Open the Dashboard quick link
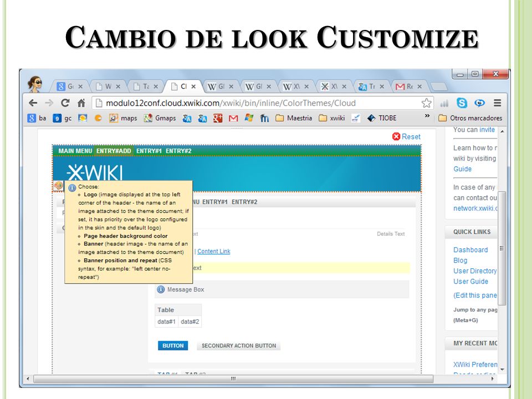Viewport: 532px width, 399px height. [x=470, y=250]
